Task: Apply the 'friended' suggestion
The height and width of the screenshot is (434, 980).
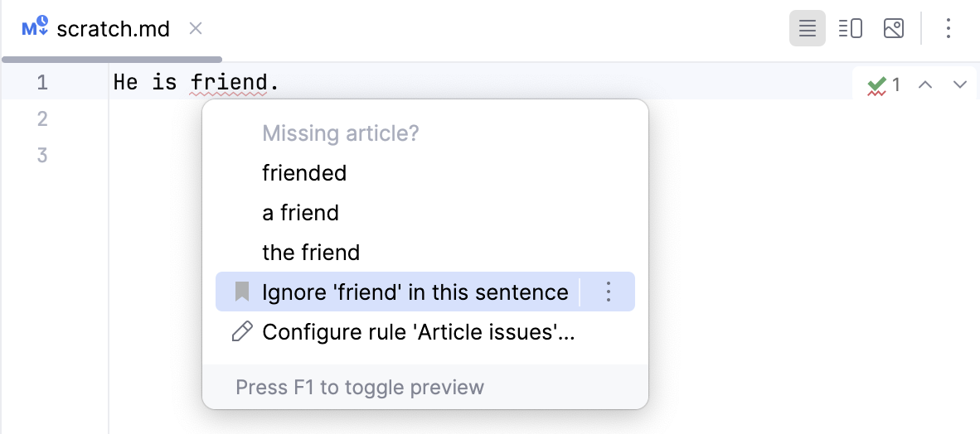Action: click(304, 173)
